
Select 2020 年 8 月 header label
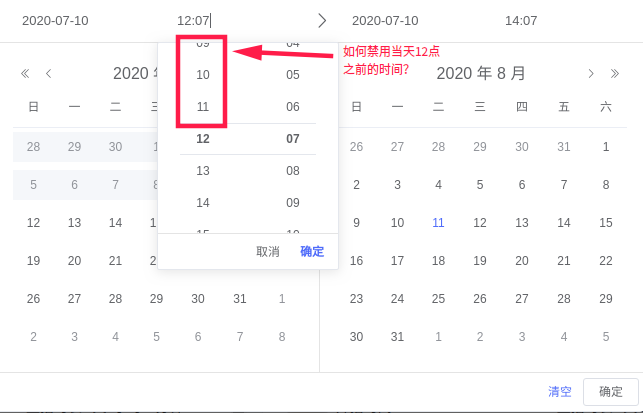pos(481,73)
